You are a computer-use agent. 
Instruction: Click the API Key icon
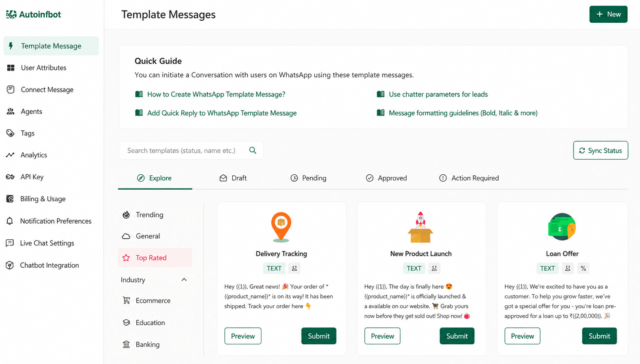pos(10,177)
